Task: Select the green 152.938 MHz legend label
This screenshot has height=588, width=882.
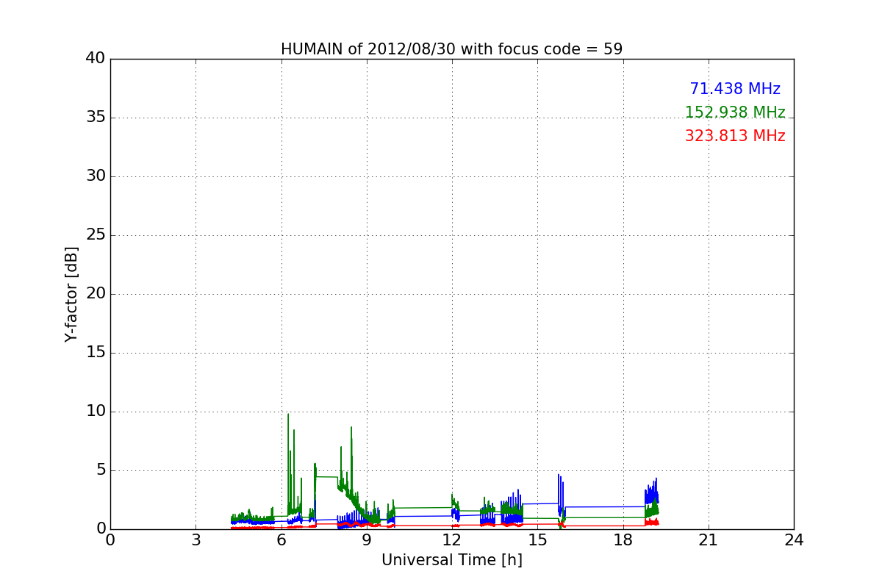Action: tap(735, 112)
